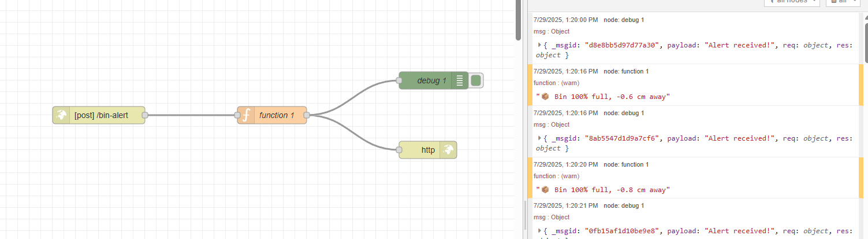Click 'node: debug 1' link at 1:20:00 PM
The image size is (868, 239).
tap(624, 20)
